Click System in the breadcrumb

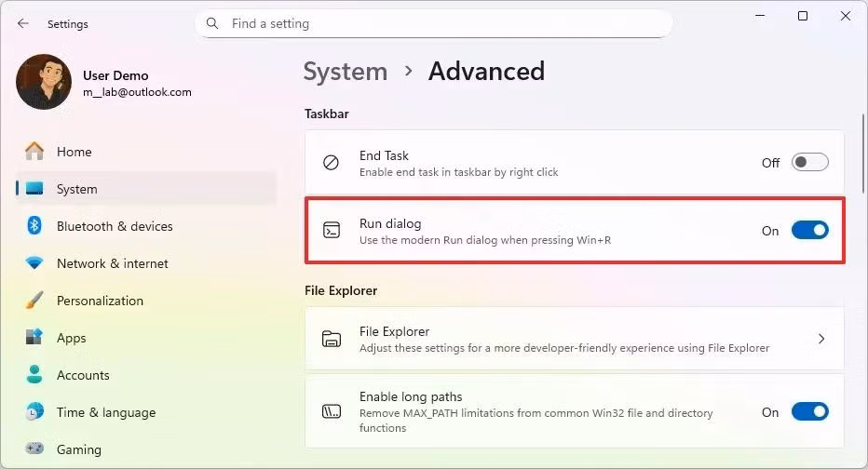click(346, 72)
